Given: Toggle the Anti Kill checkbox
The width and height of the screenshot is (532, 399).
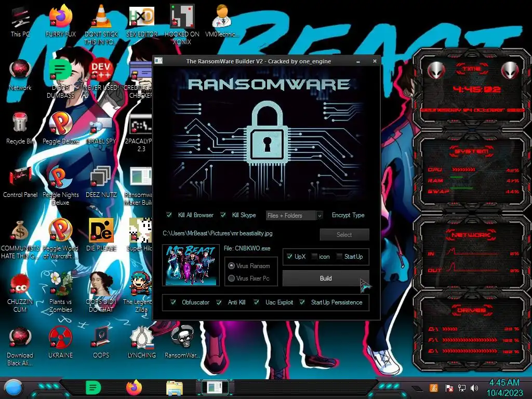Looking at the screenshot, I should click(219, 302).
